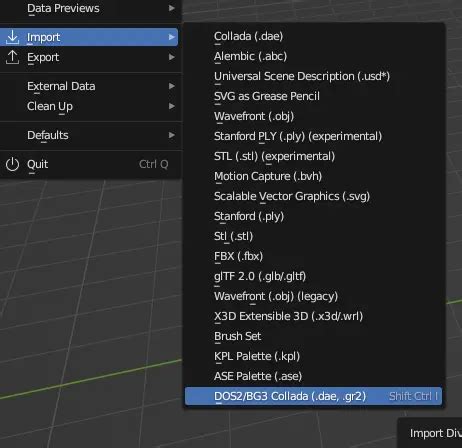Expand the Clean Up submenu arrow
The image size is (462, 448).
click(x=172, y=106)
